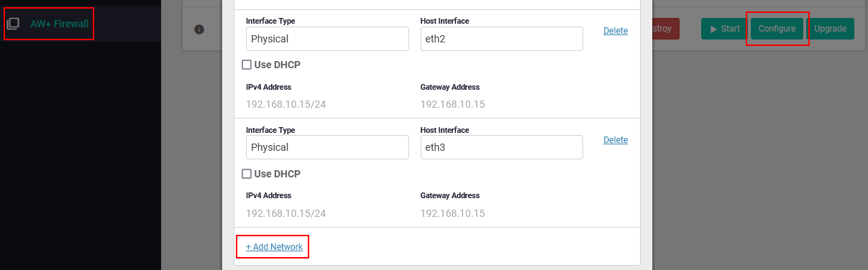Start the application with the play button
This screenshot has width=868, height=270.
coord(724,29)
